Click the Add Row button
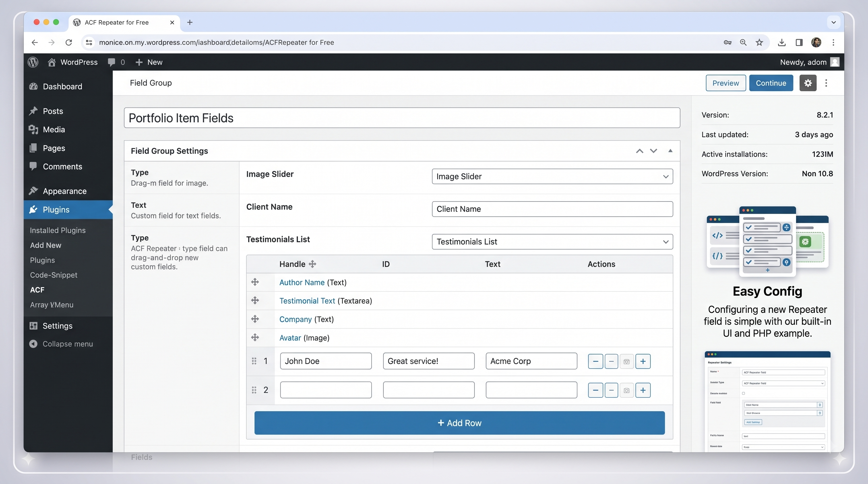 459,423
